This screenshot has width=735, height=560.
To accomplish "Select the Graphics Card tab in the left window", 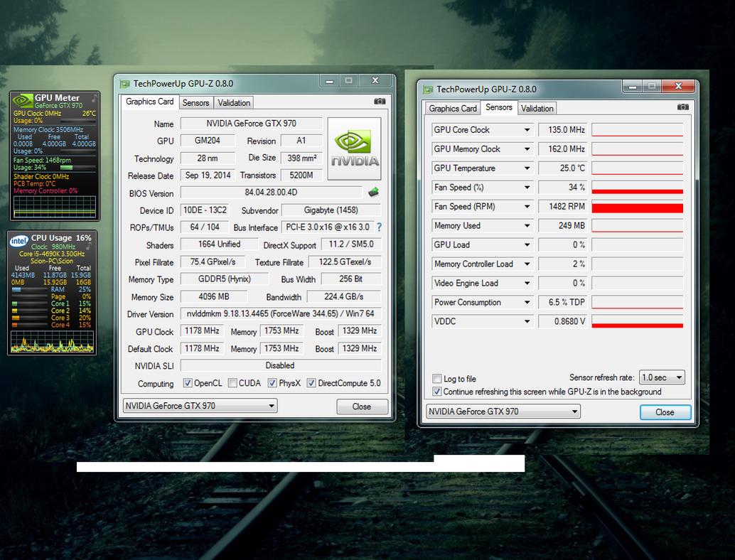I will click(x=149, y=102).
